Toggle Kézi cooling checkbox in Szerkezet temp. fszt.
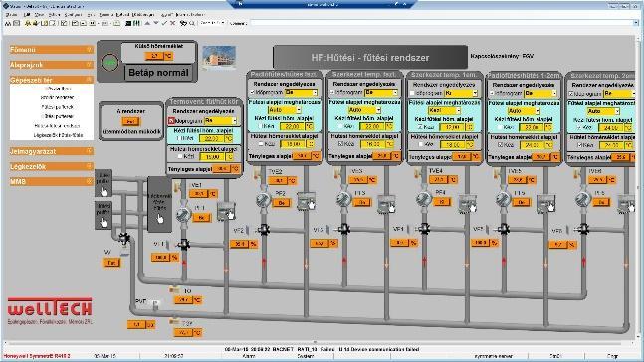This screenshot has height=362, width=644. click(340, 144)
